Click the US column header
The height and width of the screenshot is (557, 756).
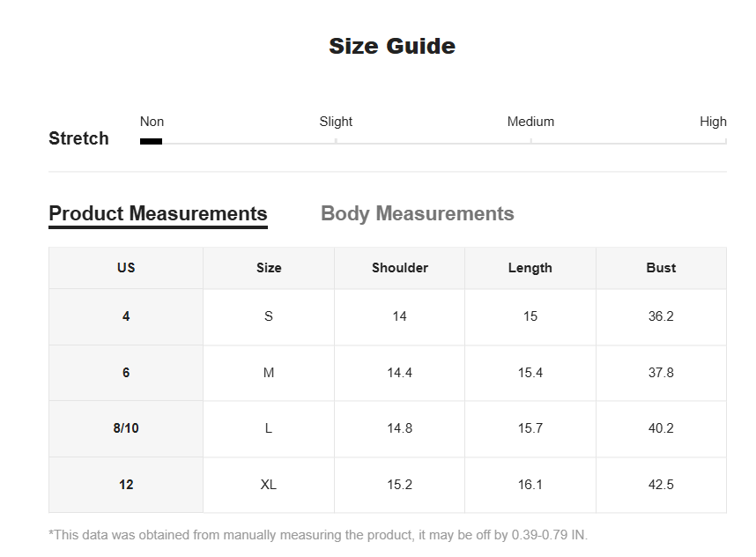coord(126,268)
